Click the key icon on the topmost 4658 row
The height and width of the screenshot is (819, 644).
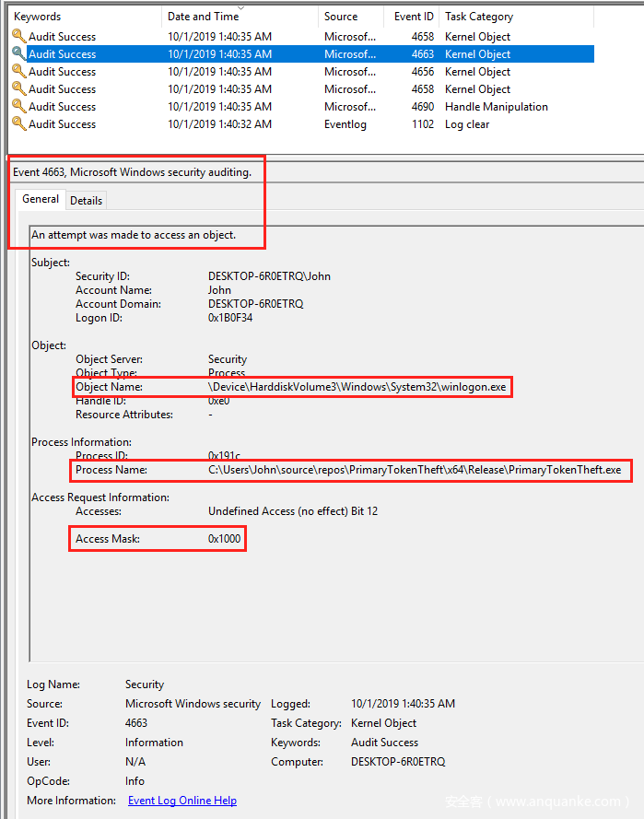click(x=18, y=37)
